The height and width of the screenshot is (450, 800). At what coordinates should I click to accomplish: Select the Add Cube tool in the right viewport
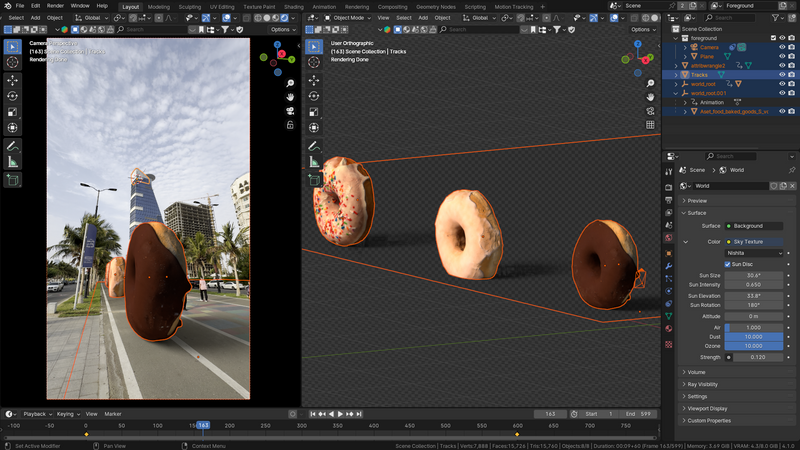click(x=315, y=180)
